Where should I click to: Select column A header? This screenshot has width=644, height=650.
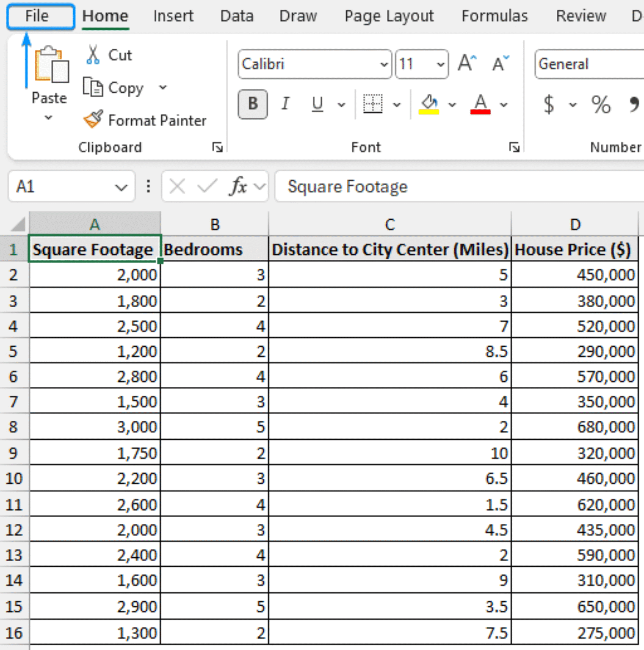pos(95,223)
